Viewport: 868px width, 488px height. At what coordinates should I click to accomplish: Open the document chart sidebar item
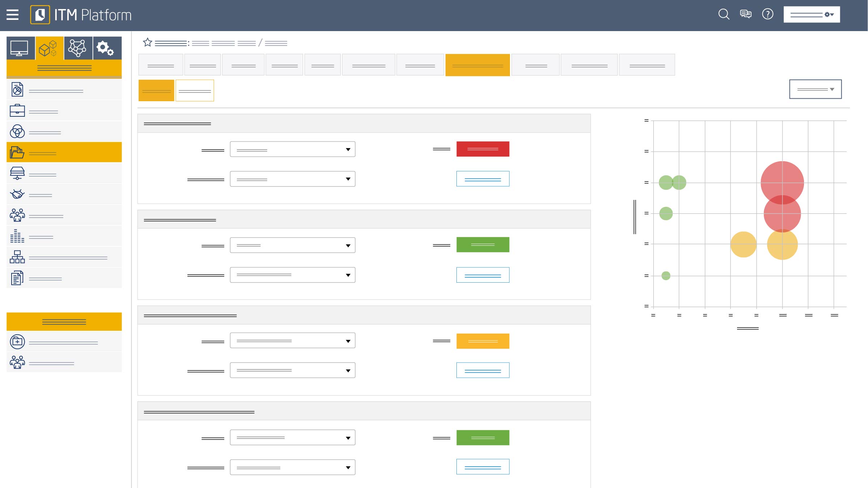(x=64, y=90)
